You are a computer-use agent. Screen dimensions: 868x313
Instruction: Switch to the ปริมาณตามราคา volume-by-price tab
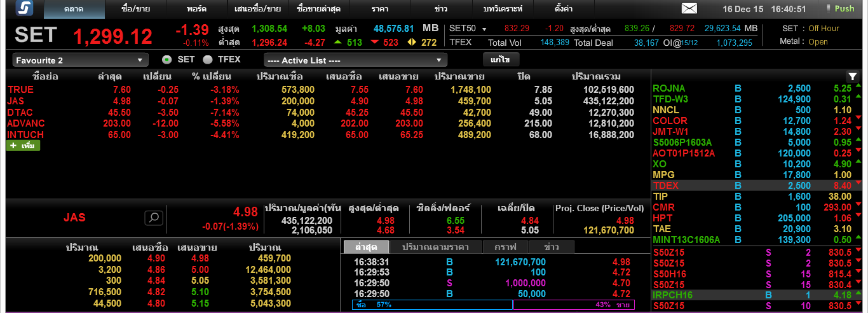click(x=436, y=247)
